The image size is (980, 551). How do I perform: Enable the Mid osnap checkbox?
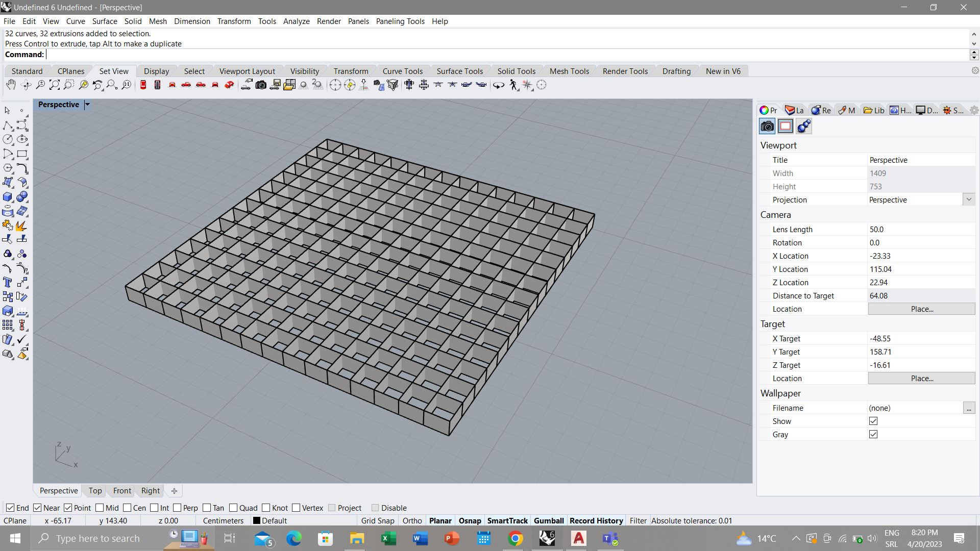pos(100,508)
